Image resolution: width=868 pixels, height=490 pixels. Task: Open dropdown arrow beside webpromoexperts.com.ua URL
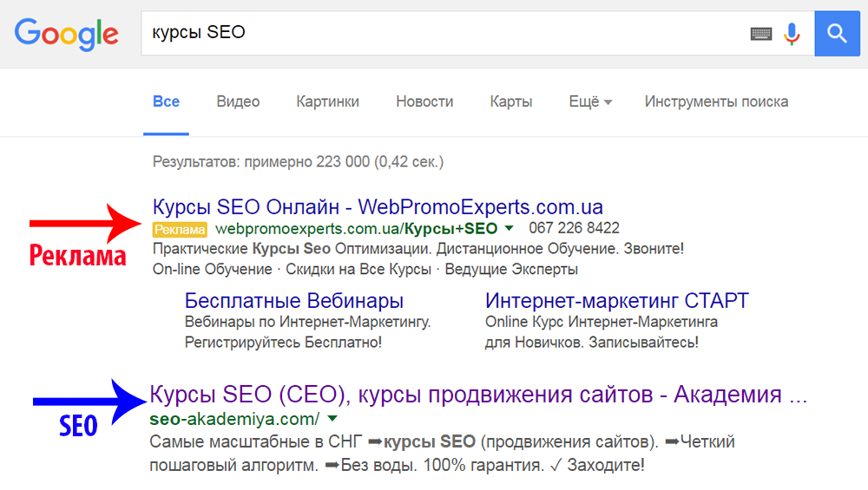510,229
